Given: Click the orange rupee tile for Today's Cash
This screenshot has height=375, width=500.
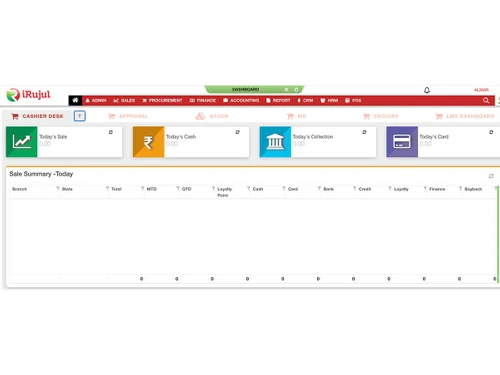Looking at the screenshot, I should (x=148, y=142).
